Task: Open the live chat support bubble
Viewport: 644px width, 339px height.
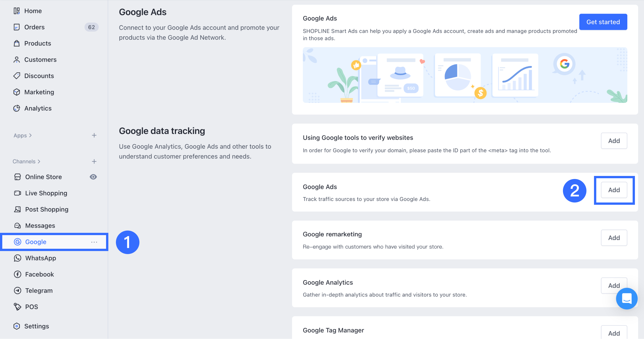Action: pyautogui.click(x=627, y=299)
